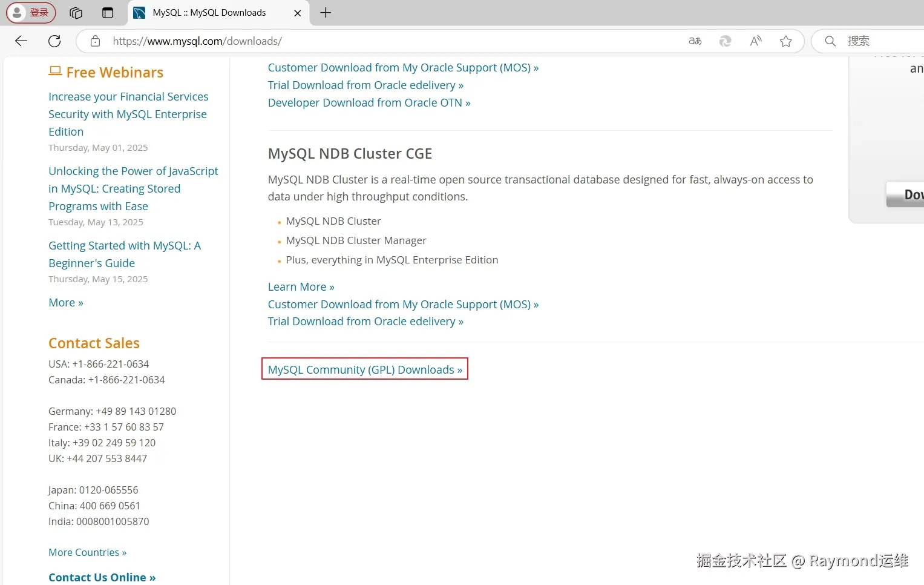
Task: Add page to favorites star
Action: click(x=786, y=41)
